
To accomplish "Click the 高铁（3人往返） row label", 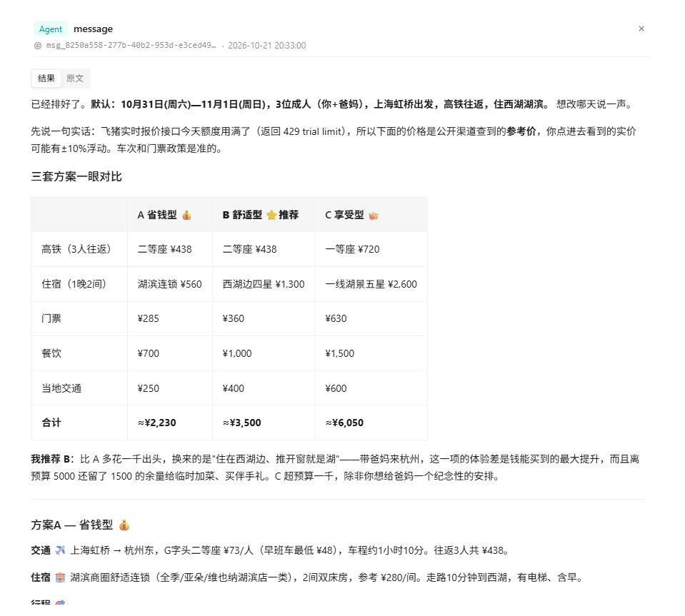I will (x=79, y=249).
